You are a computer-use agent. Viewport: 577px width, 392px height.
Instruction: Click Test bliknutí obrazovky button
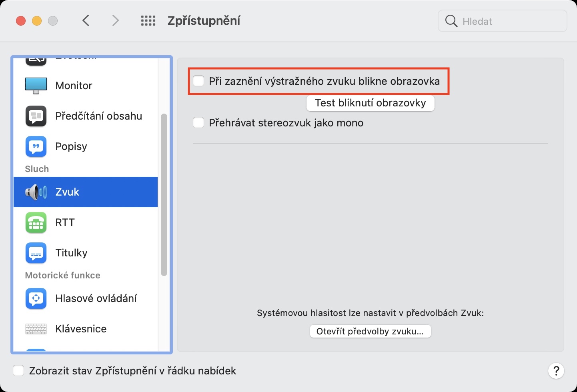(x=370, y=103)
